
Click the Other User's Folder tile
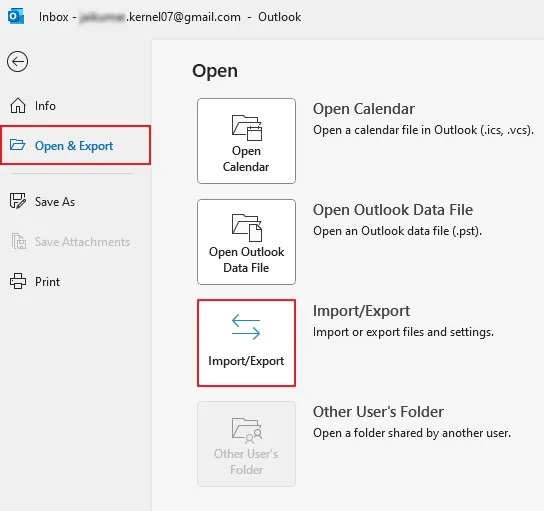246,444
